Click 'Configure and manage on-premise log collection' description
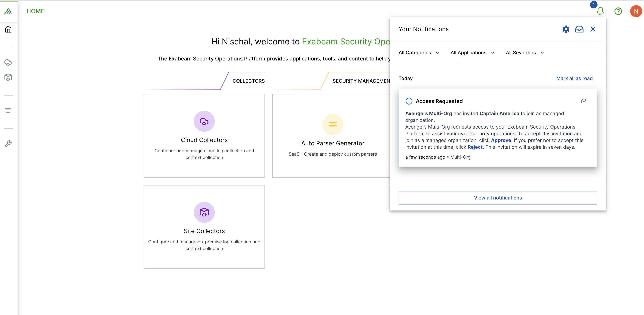 (204, 245)
